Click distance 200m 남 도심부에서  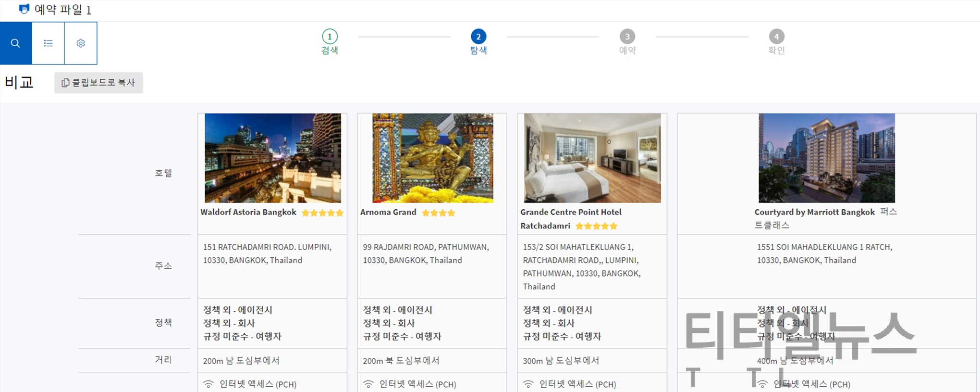point(241,361)
